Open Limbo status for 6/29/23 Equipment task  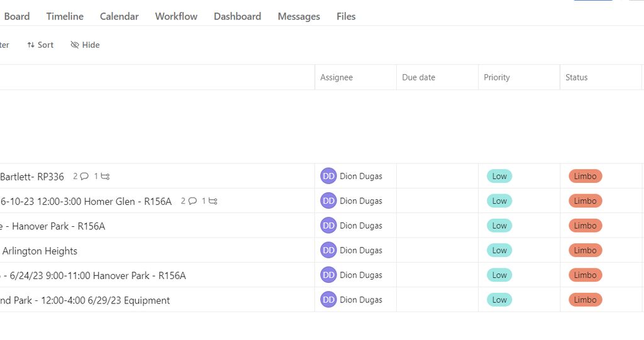[x=586, y=300]
